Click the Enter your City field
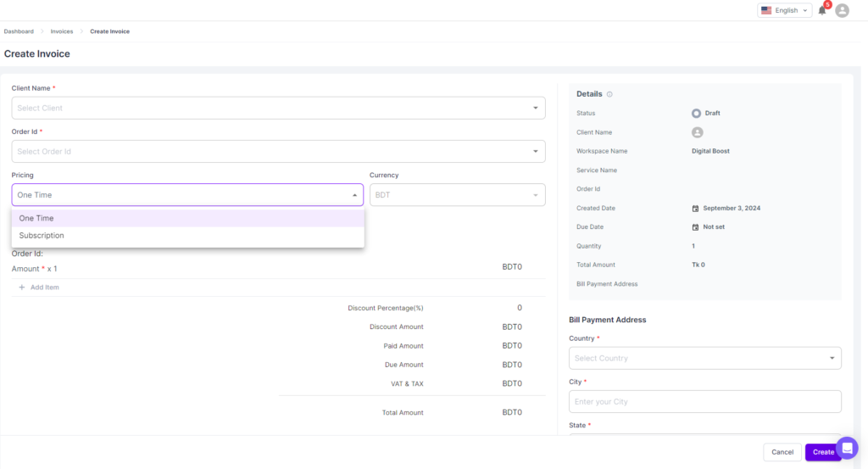The image size is (868, 469). (x=704, y=401)
